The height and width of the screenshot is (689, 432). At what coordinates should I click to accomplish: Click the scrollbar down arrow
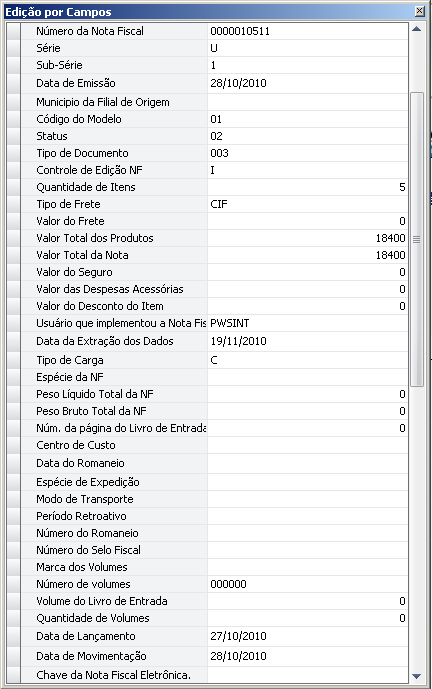pos(417,676)
